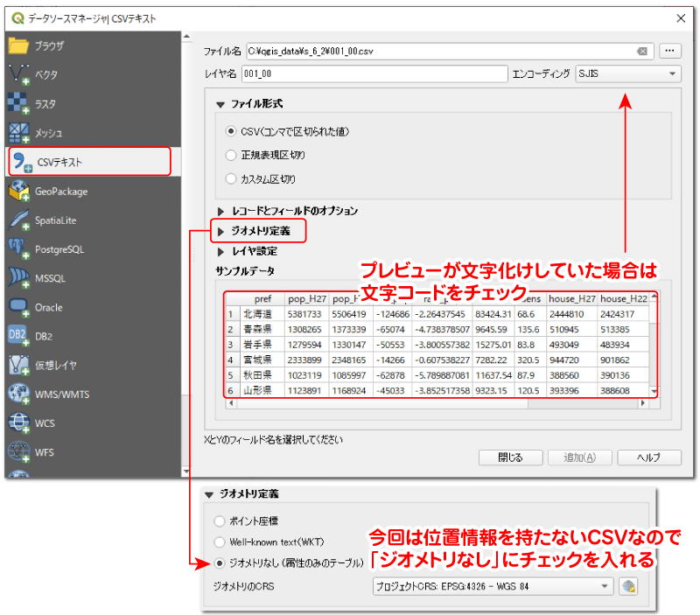Click the ヘルプ button

[649, 458]
